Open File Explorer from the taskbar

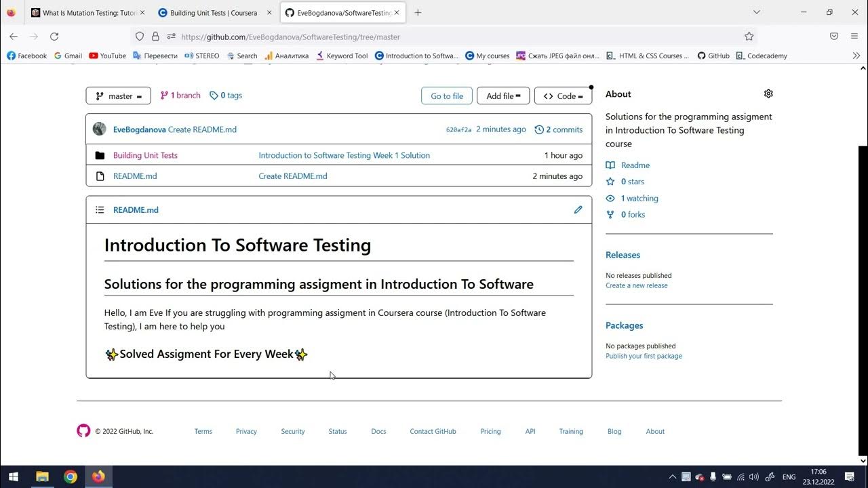42,476
